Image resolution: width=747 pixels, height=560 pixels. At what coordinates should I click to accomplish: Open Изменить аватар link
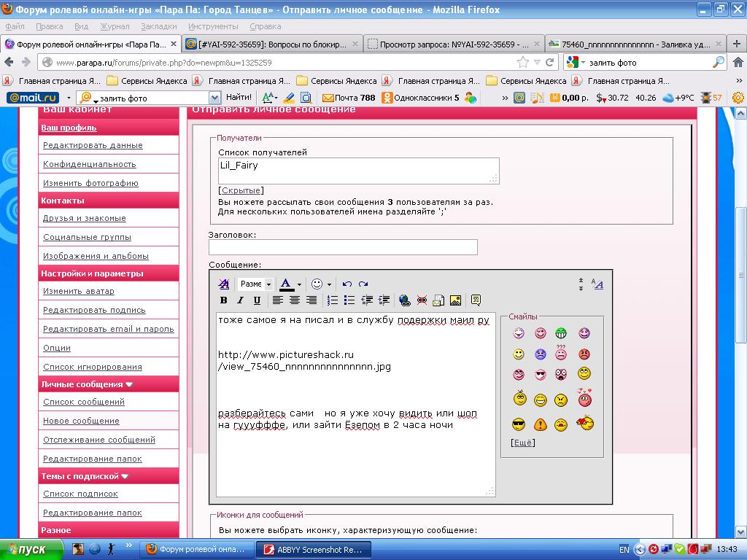point(79,291)
